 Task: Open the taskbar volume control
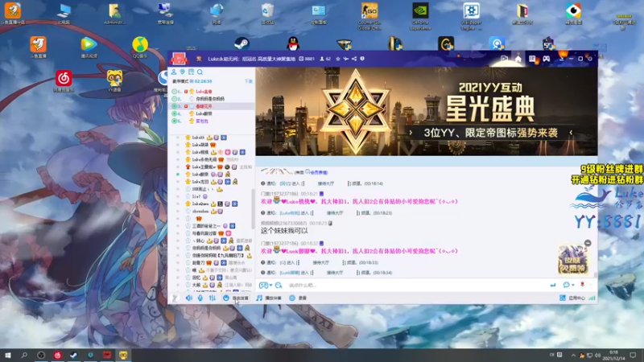[x=597, y=355]
